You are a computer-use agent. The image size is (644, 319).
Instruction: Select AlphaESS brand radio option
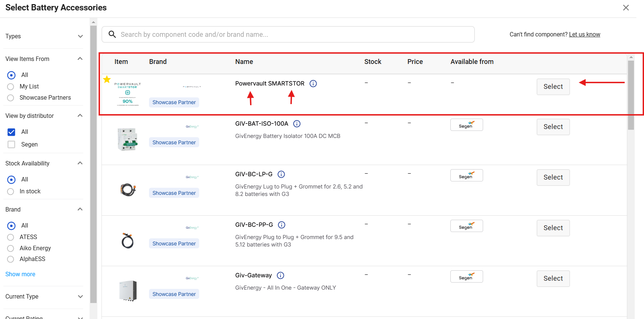pyautogui.click(x=11, y=259)
